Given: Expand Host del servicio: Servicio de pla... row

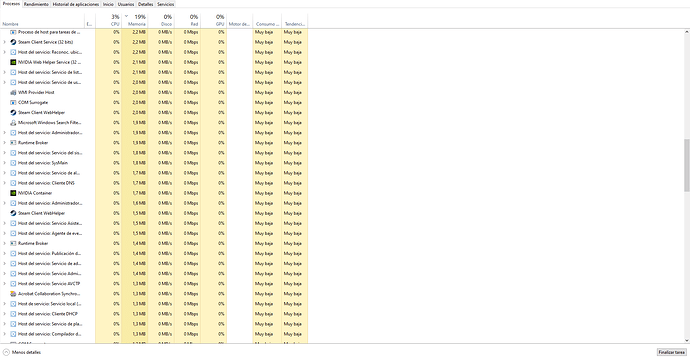Looking at the screenshot, I should 4,324.
